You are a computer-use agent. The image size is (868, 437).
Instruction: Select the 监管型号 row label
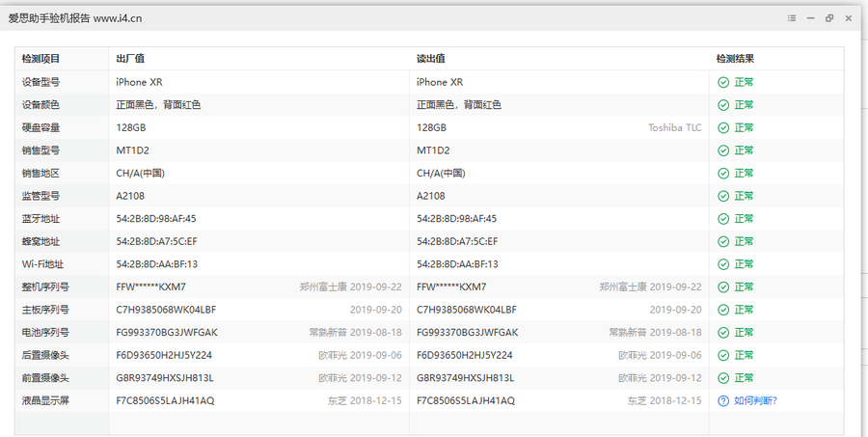point(41,196)
